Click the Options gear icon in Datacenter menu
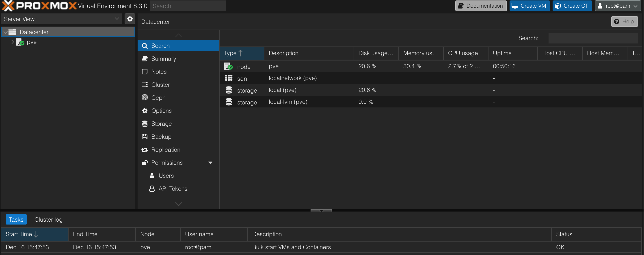 point(145,110)
